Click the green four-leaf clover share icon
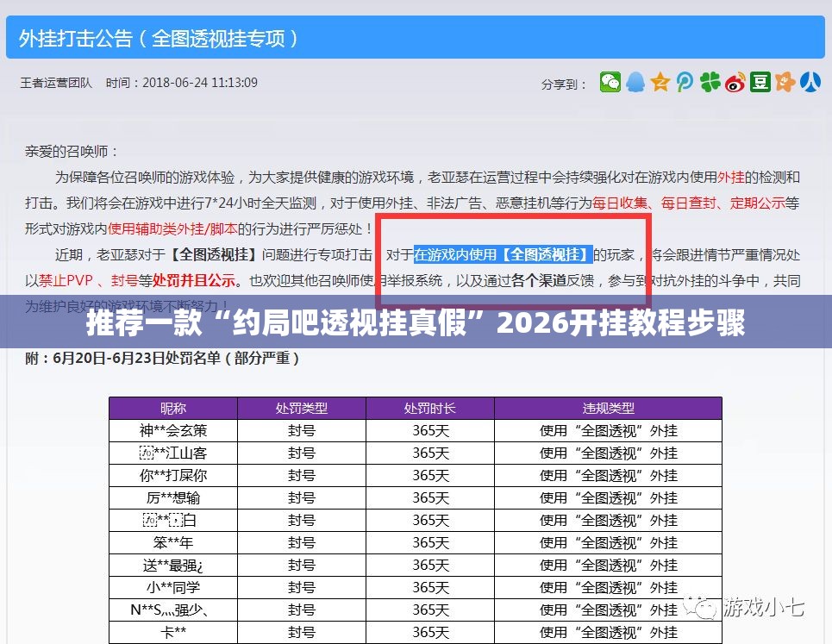 710,82
